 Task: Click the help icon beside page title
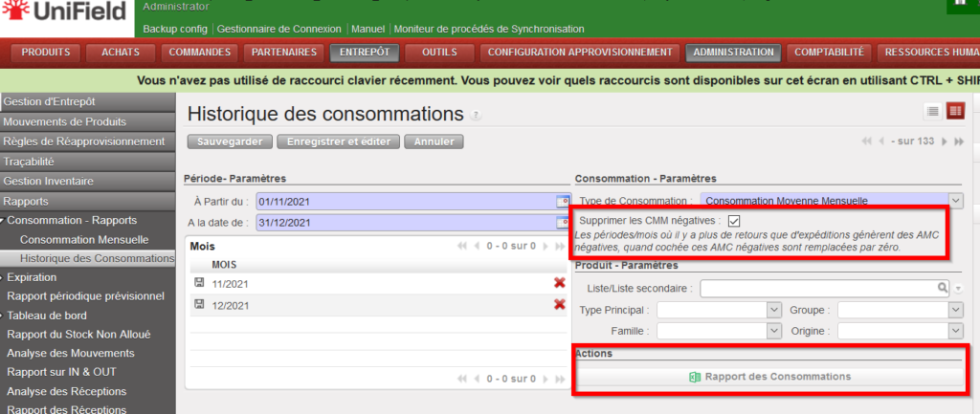[x=477, y=116]
